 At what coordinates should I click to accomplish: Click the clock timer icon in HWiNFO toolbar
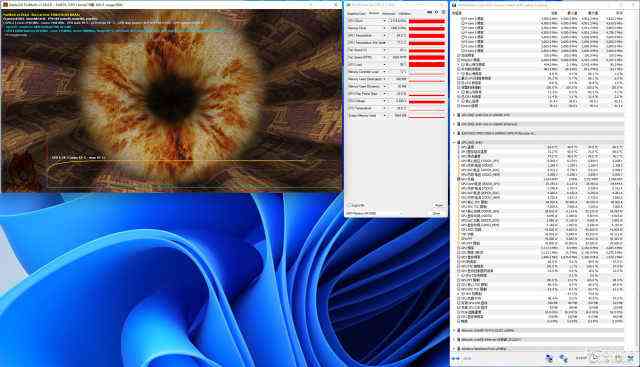595,358
